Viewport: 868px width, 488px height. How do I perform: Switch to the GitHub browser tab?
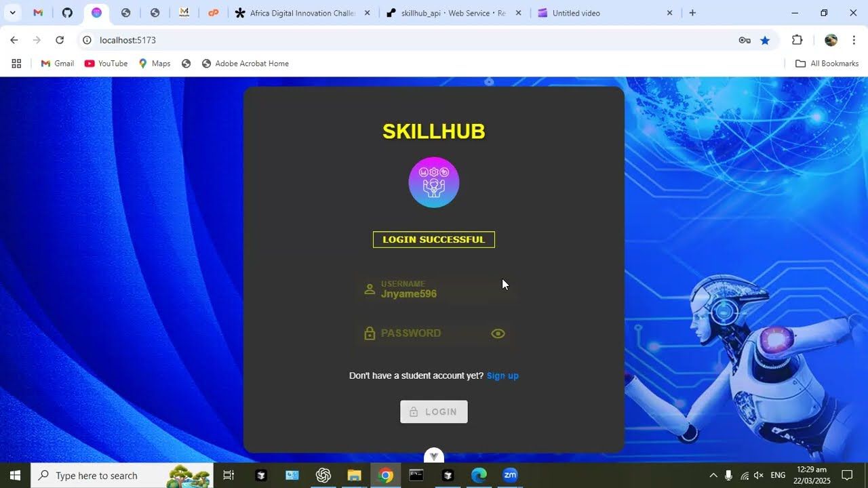pyautogui.click(x=67, y=13)
